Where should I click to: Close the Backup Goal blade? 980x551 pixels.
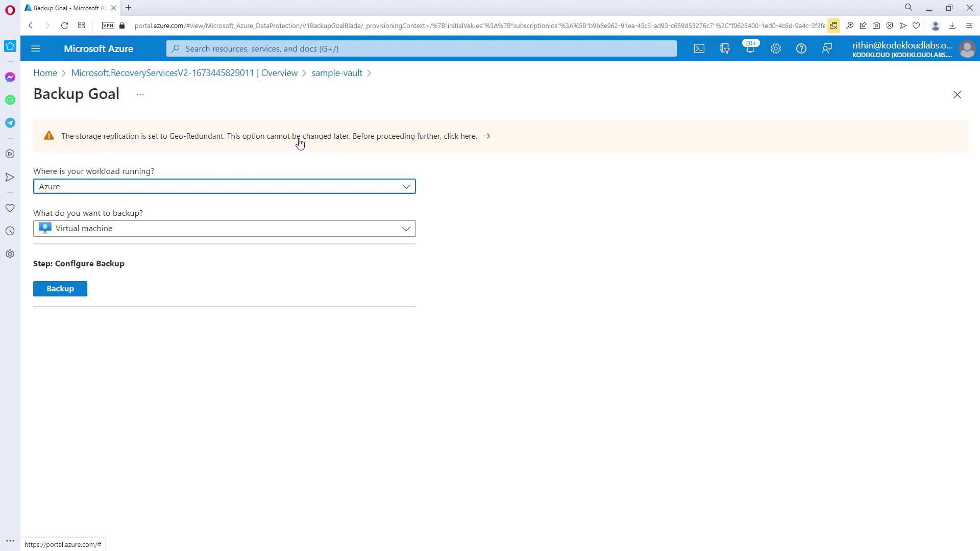(x=957, y=95)
